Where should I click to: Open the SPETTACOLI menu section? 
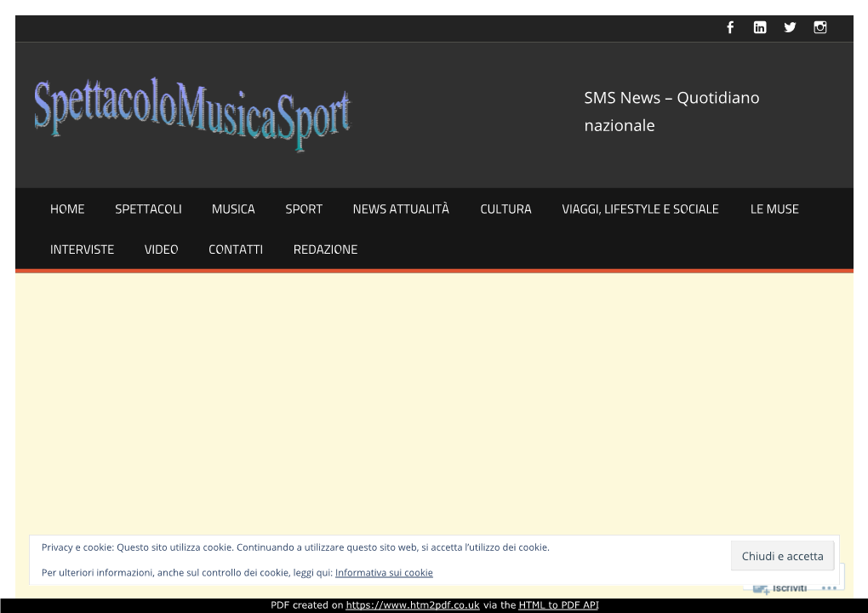[148, 209]
